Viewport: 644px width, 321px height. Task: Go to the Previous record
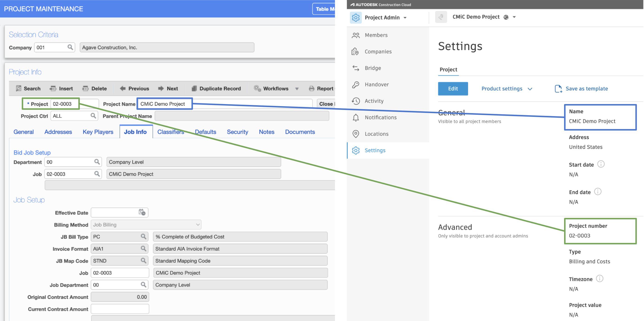coord(134,88)
